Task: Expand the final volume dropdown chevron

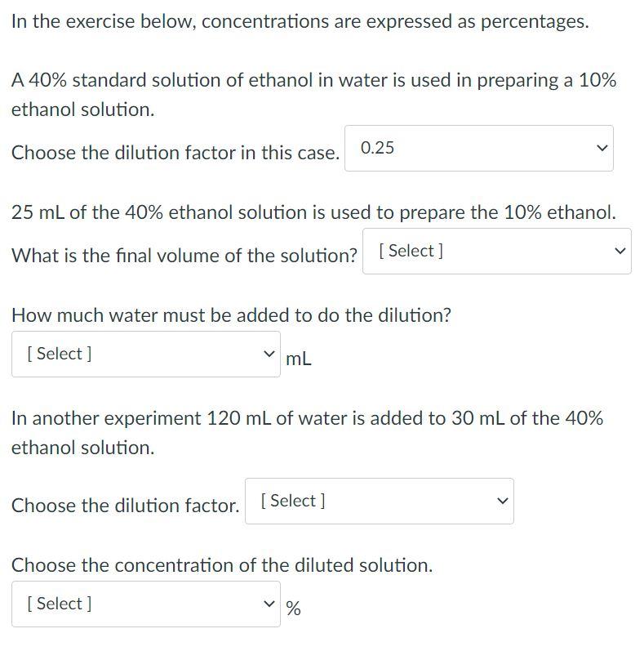Action: [x=620, y=251]
